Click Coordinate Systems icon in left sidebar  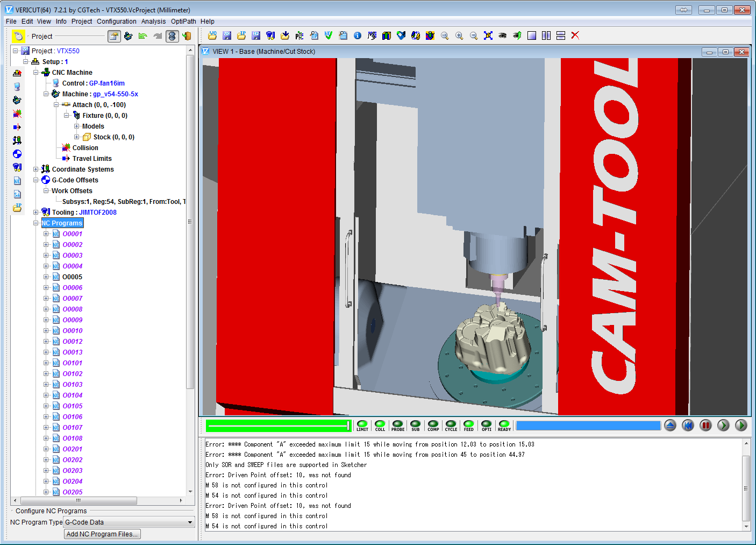point(17,140)
